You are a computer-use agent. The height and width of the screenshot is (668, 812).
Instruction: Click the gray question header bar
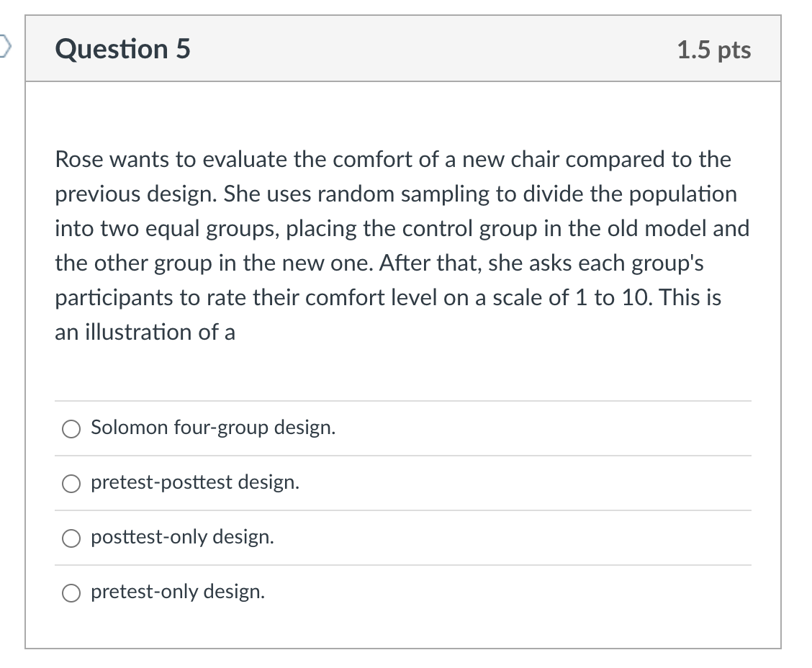[403, 48]
